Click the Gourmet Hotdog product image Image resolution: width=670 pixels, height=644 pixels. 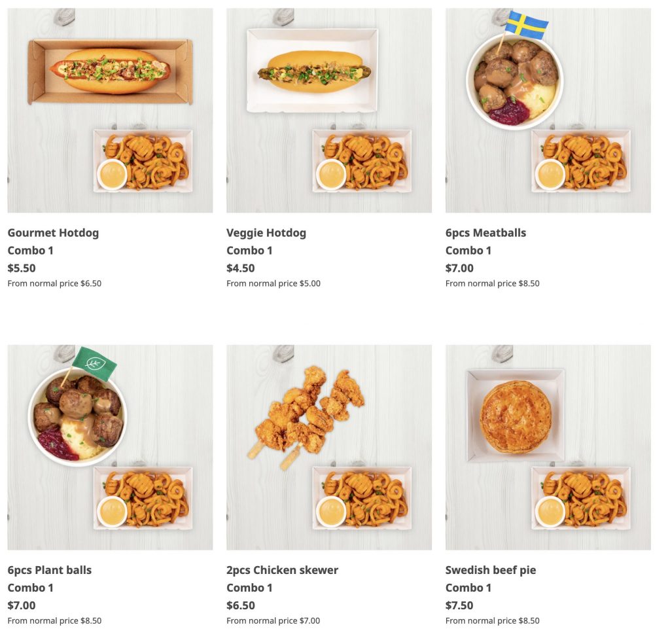pos(110,110)
